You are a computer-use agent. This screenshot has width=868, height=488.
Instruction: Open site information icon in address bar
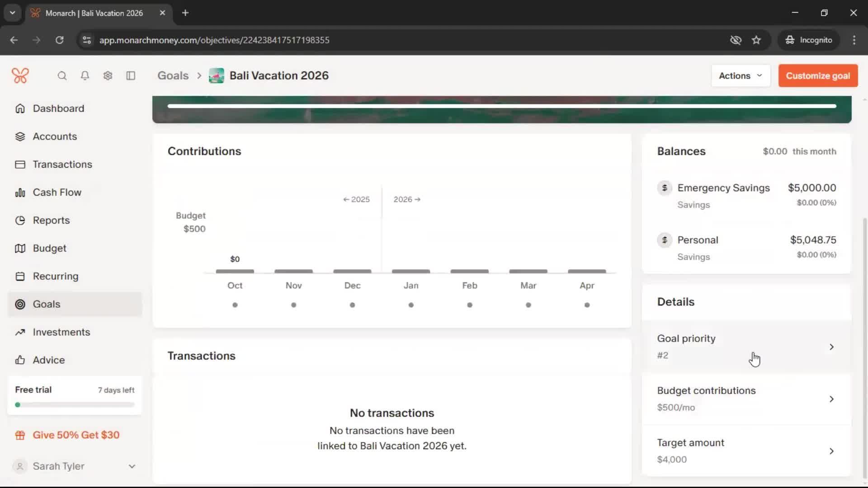(87, 40)
